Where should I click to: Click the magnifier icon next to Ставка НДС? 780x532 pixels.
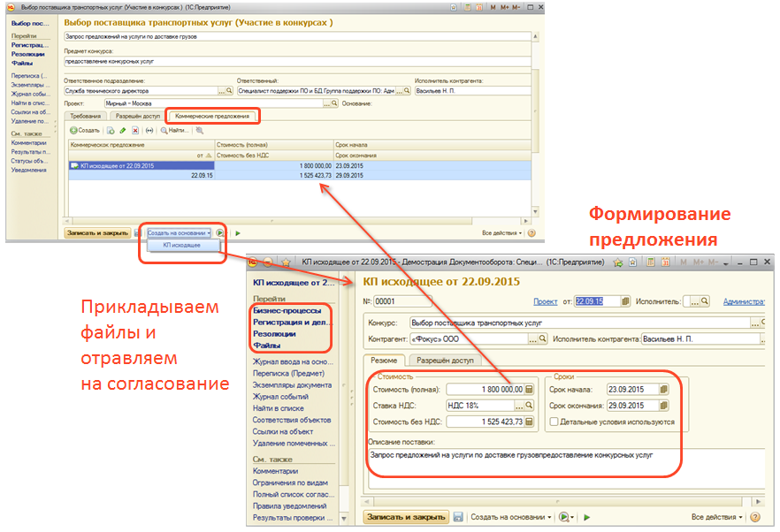pyautogui.click(x=530, y=407)
